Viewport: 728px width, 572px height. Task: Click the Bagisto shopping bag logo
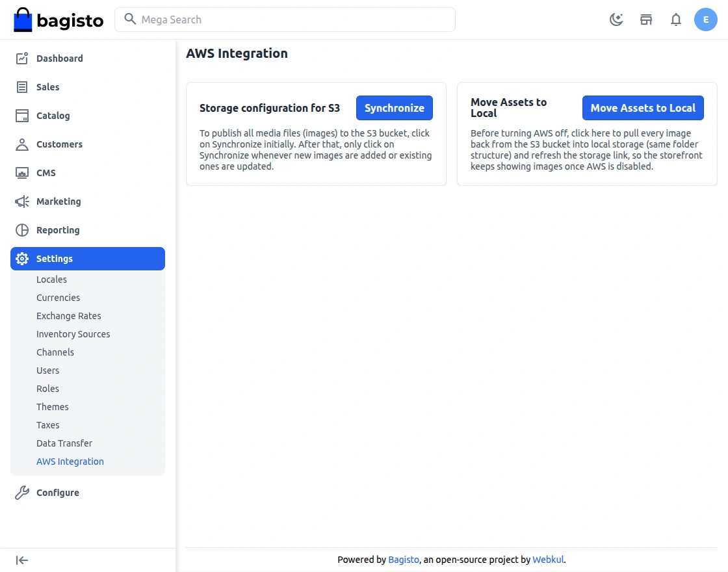(23, 19)
